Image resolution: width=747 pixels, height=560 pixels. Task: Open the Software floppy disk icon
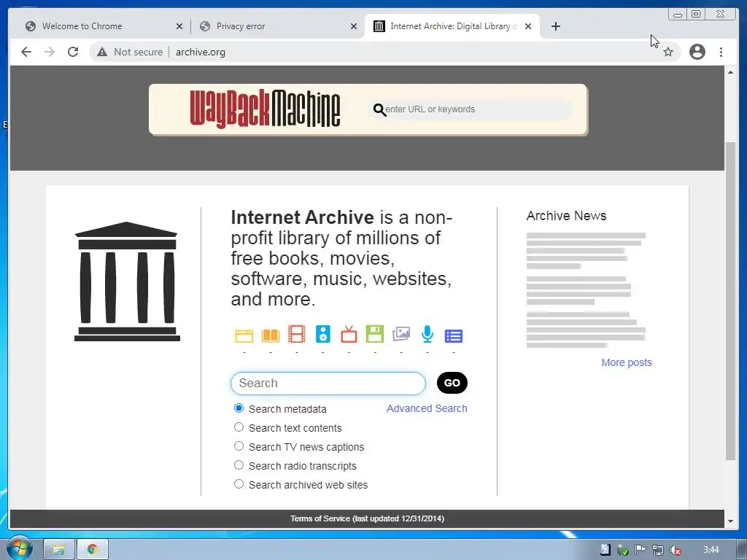click(375, 334)
